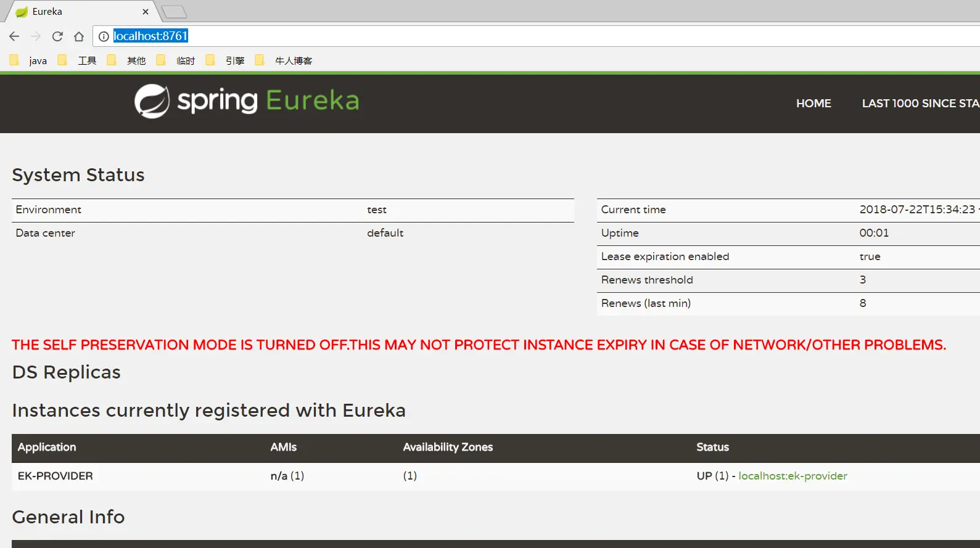Image resolution: width=980 pixels, height=548 pixels.
Task: Click the System Status heading
Action: [78, 175]
